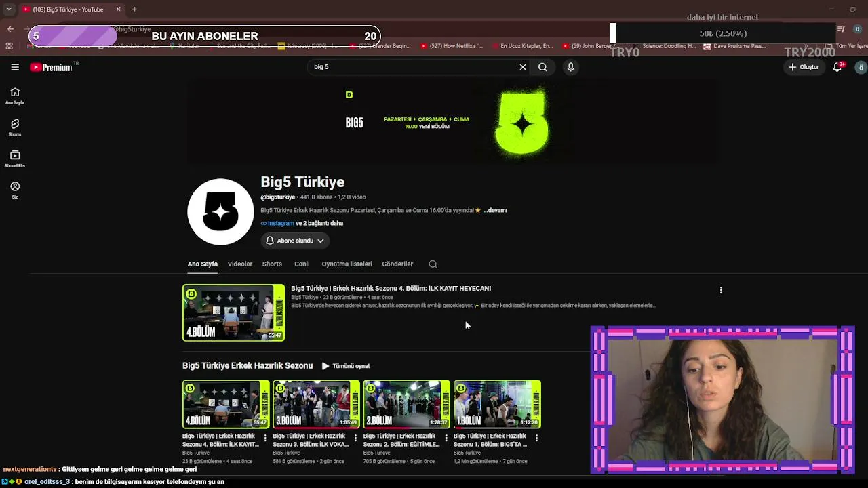This screenshot has width=868, height=488.
Task: Search within the Big5 Türkiye channel
Action: coord(433,264)
